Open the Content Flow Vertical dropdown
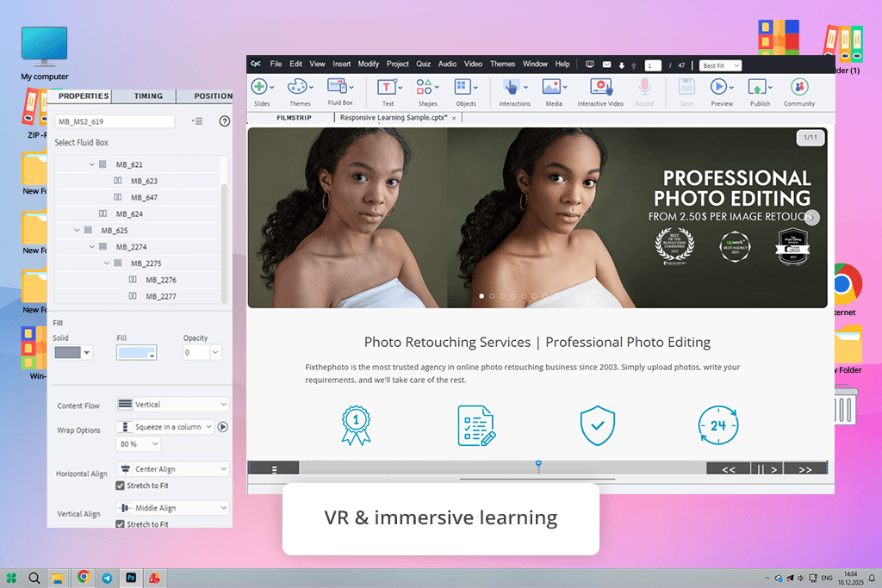 172,404
